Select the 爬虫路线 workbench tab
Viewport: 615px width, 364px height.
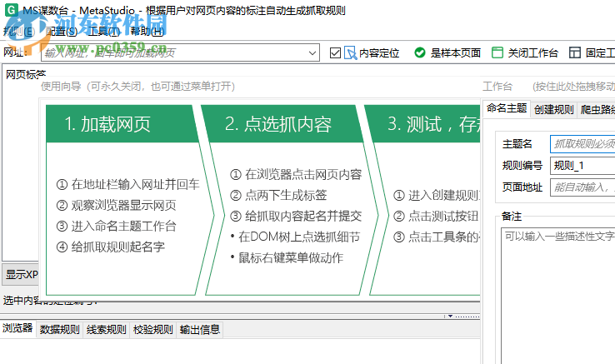(x=597, y=109)
